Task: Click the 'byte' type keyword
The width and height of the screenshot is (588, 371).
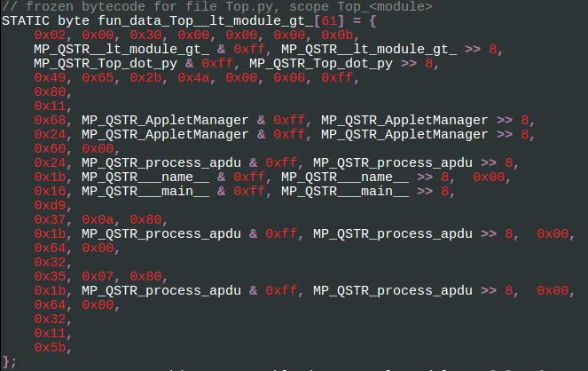Action: 74,20
